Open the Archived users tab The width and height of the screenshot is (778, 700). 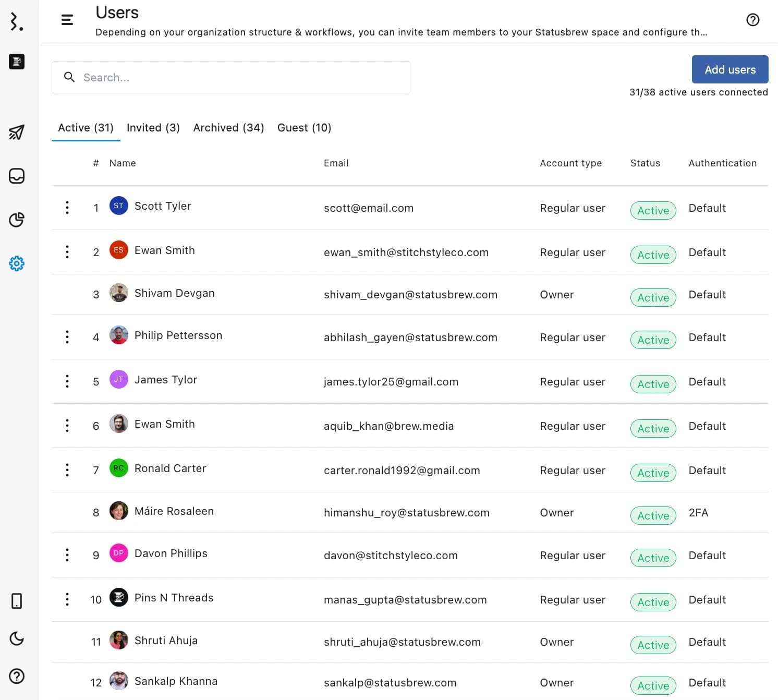tap(228, 128)
